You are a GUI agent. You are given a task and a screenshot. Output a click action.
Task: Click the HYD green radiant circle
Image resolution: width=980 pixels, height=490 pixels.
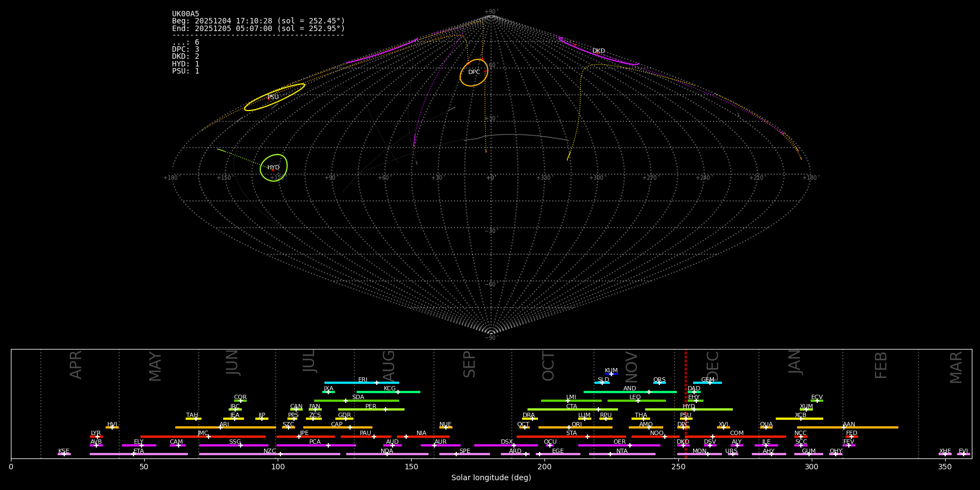pyautogui.click(x=273, y=168)
